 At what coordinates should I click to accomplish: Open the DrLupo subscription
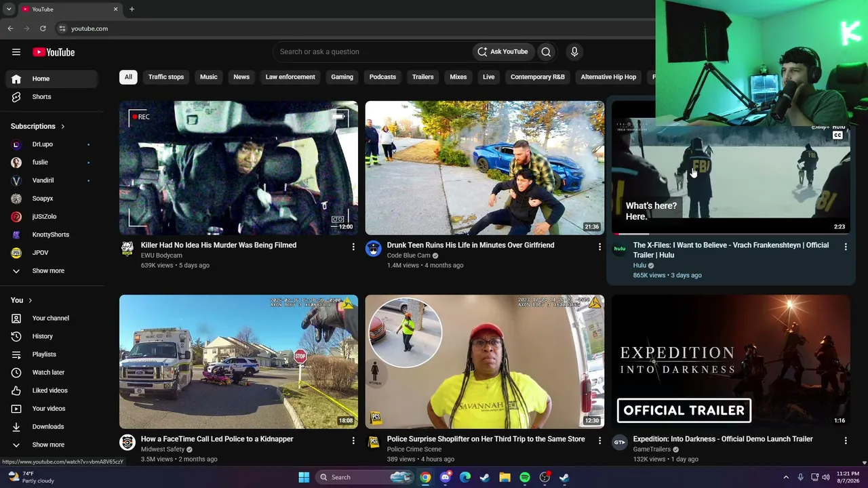[x=52, y=144]
